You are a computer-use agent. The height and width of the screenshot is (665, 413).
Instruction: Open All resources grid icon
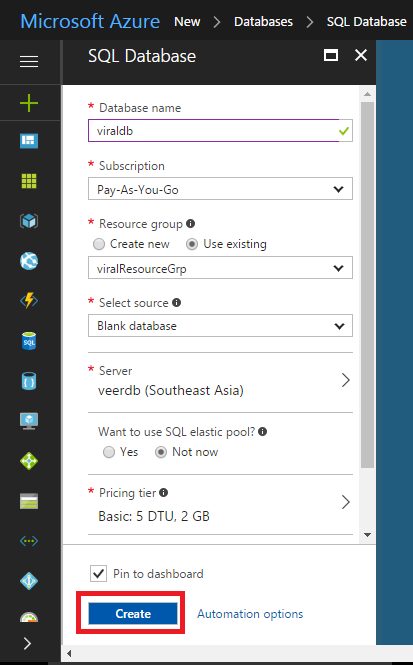pos(29,181)
